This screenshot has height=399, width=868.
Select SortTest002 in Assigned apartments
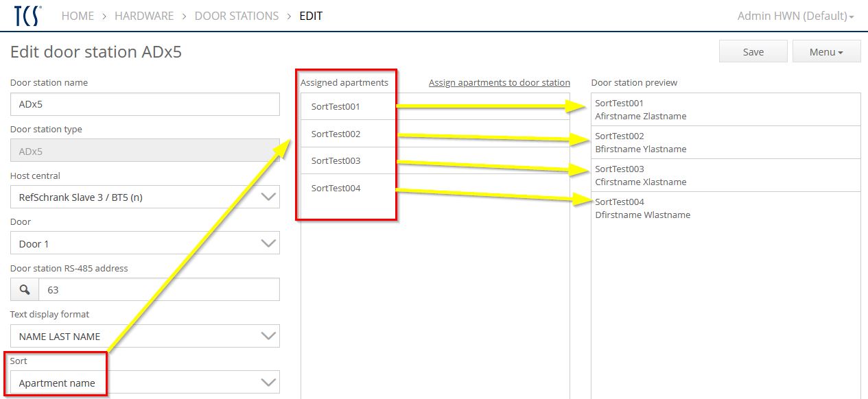[336, 134]
